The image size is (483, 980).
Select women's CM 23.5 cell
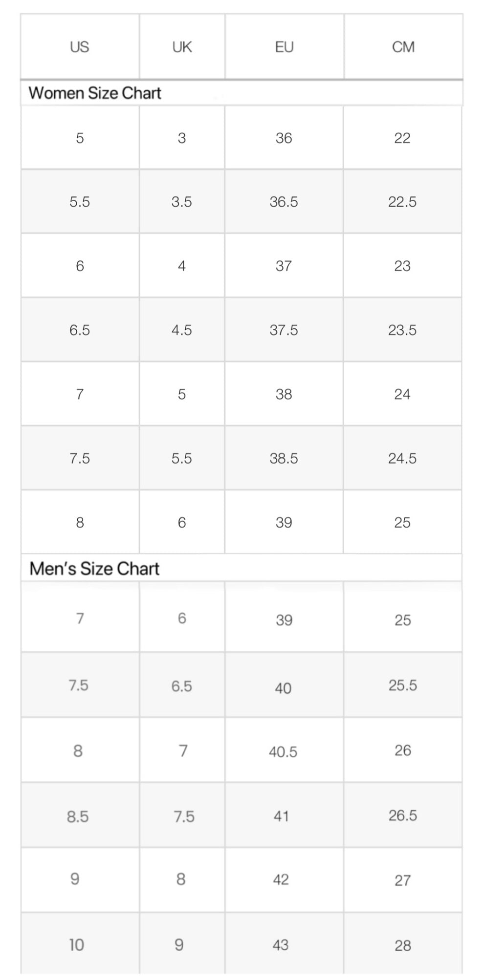point(403,330)
